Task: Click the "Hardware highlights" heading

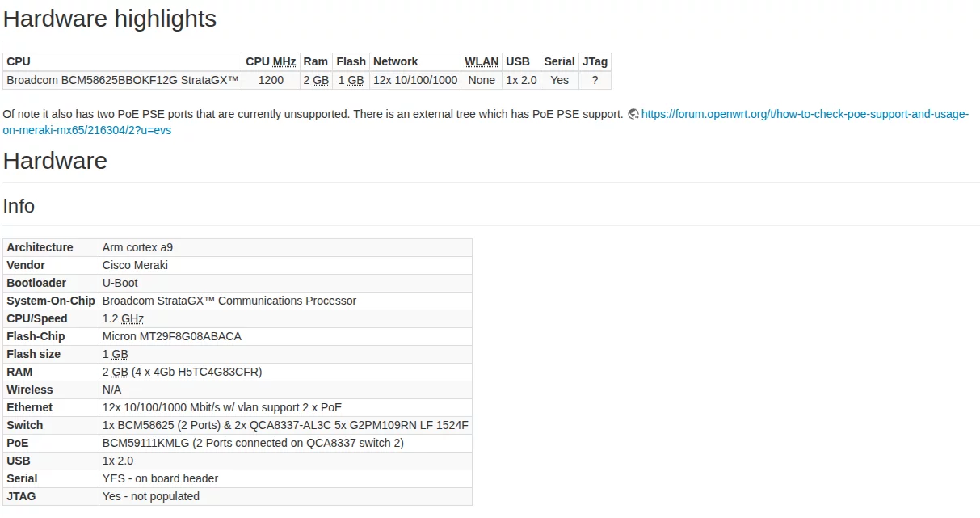Action: 110,19
